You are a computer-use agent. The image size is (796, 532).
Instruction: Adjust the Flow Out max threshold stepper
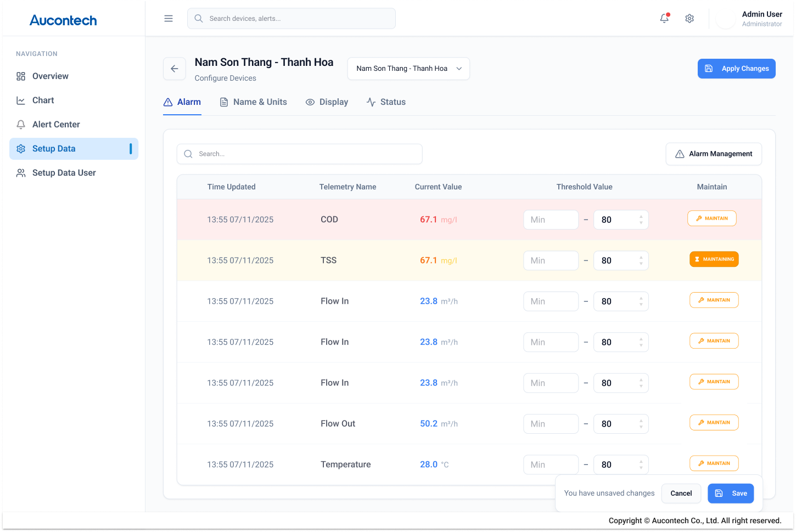641,424
